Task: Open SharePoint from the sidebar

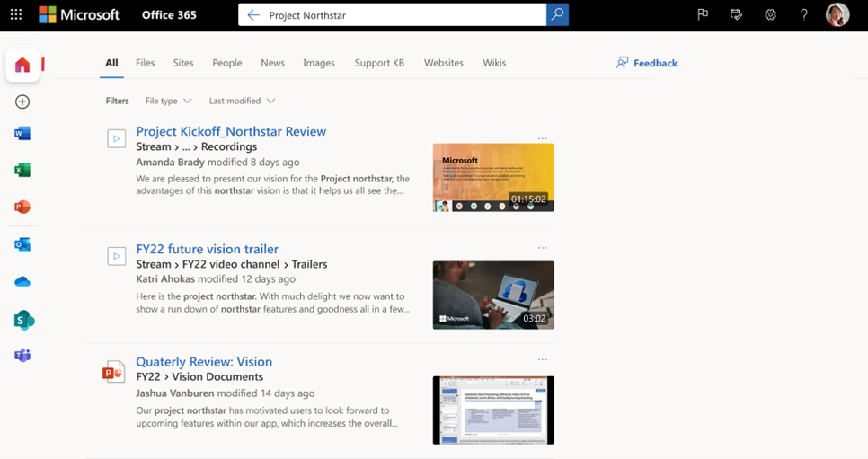Action: [23, 320]
